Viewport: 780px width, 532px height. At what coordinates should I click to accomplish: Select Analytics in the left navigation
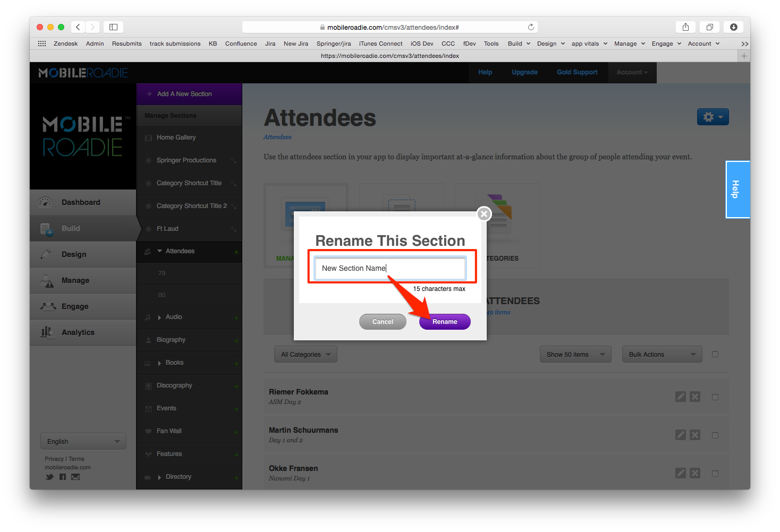78,332
